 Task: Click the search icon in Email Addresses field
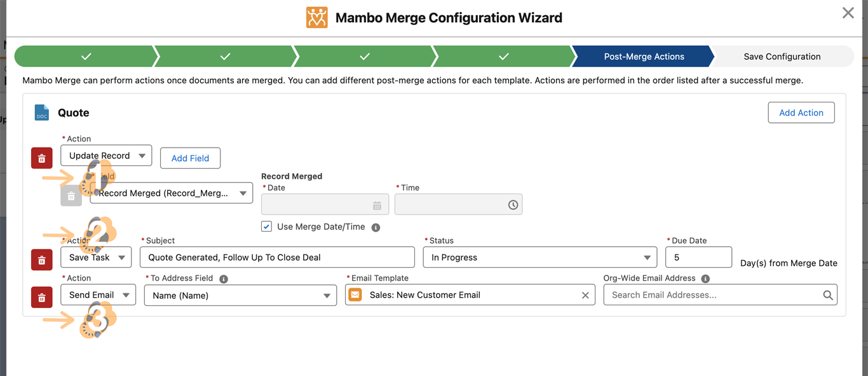click(x=827, y=295)
